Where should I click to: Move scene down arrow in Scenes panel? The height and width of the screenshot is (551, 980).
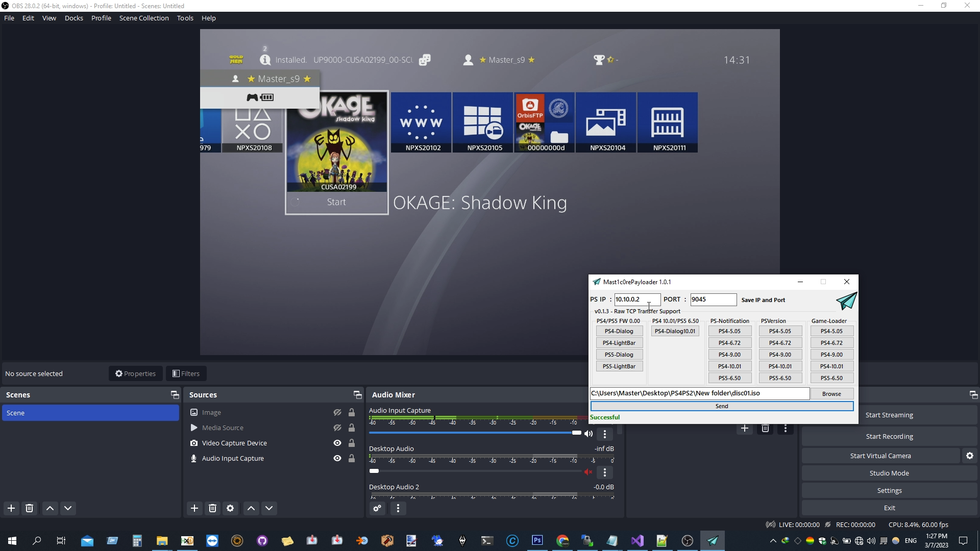click(68, 508)
